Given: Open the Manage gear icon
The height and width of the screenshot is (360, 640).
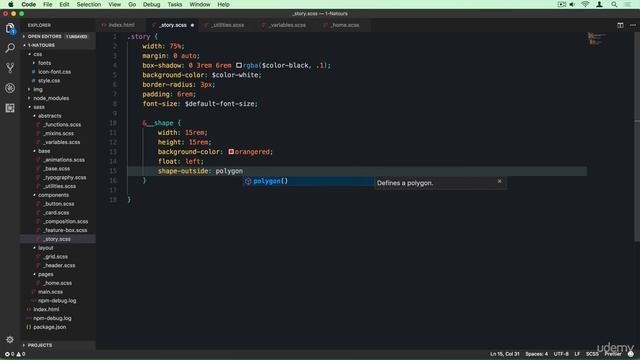Looking at the screenshot, I should point(10,339).
